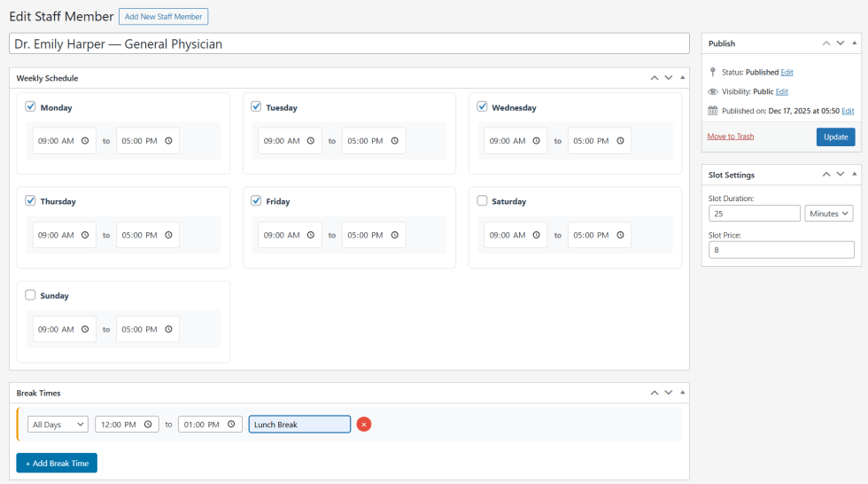Viewport: 868px width, 484px height.
Task: Move Publish panel up arrow
Action: click(x=826, y=43)
